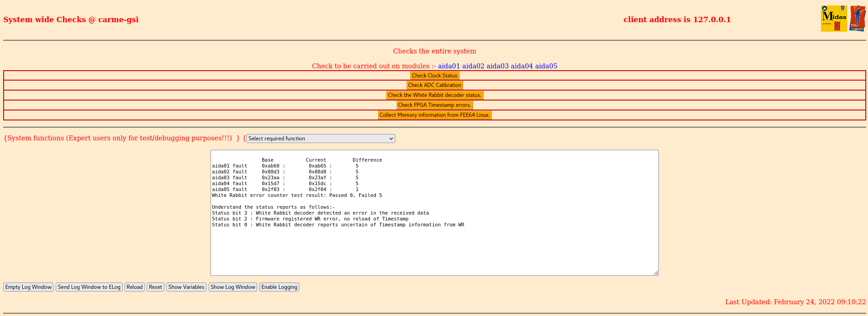Click inside the log output text area
Image resolution: width=868 pixels, height=316 pixels.
pyautogui.click(x=434, y=249)
